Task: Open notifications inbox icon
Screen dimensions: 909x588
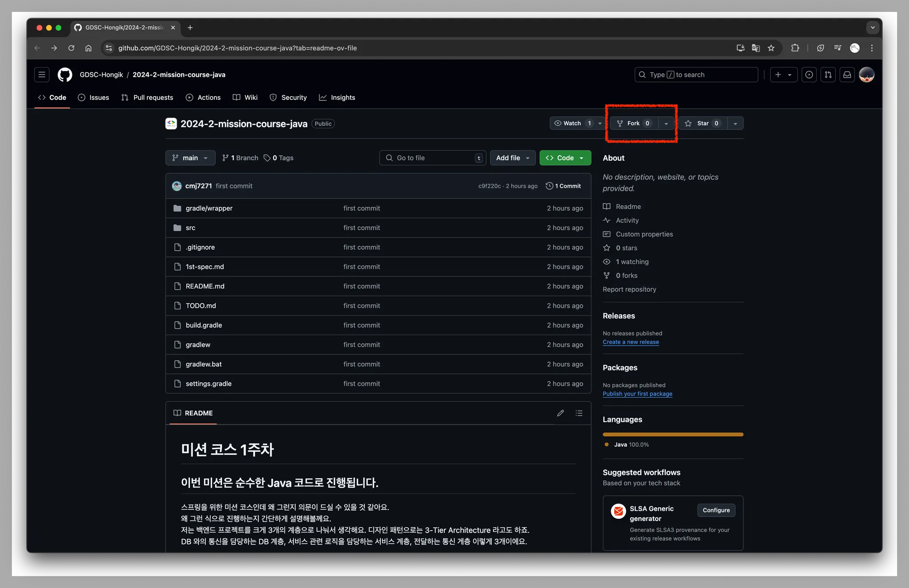Action: pyautogui.click(x=847, y=75)
